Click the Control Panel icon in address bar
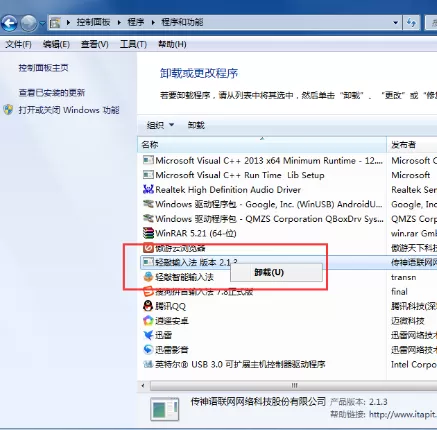The image size is (437, 430). [55, 23]
